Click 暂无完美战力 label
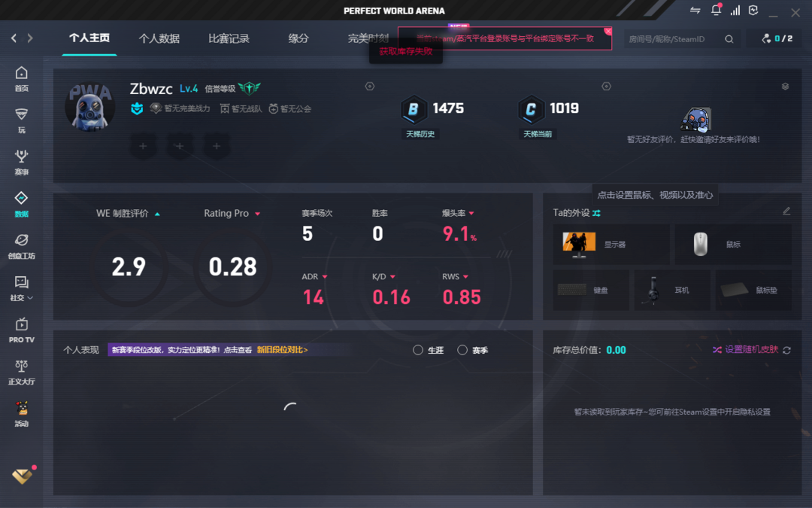 pos(180,109)
